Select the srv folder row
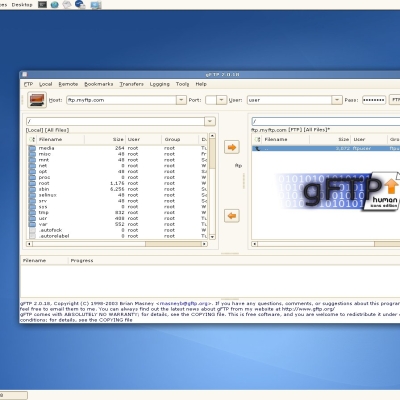Viewport: 400px width, 400px height. pos(118,201)
